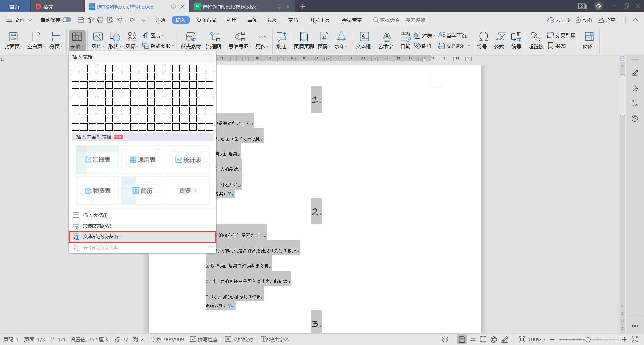
Task: Insert a cover page (封面页)
Action: click(x=13, y=40)
